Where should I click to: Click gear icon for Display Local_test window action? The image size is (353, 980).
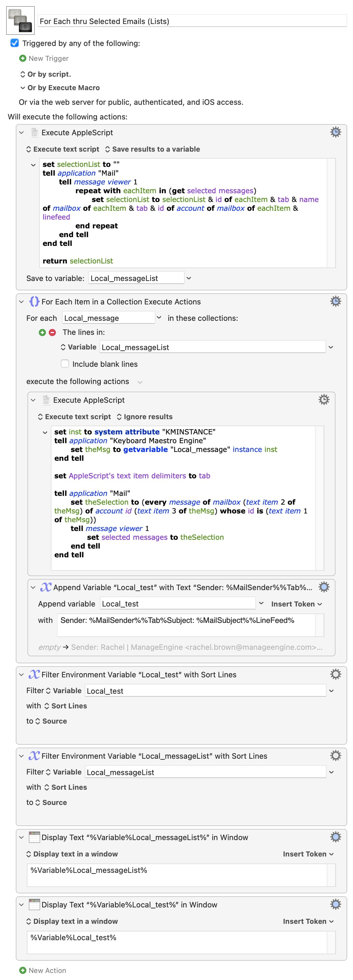tap(335, 904)
